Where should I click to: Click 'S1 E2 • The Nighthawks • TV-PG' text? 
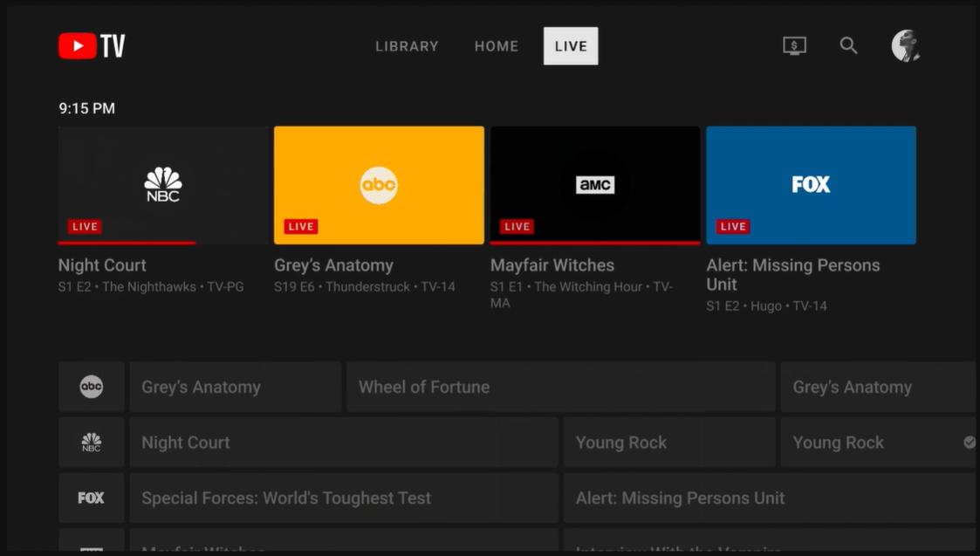coord(151,287)
